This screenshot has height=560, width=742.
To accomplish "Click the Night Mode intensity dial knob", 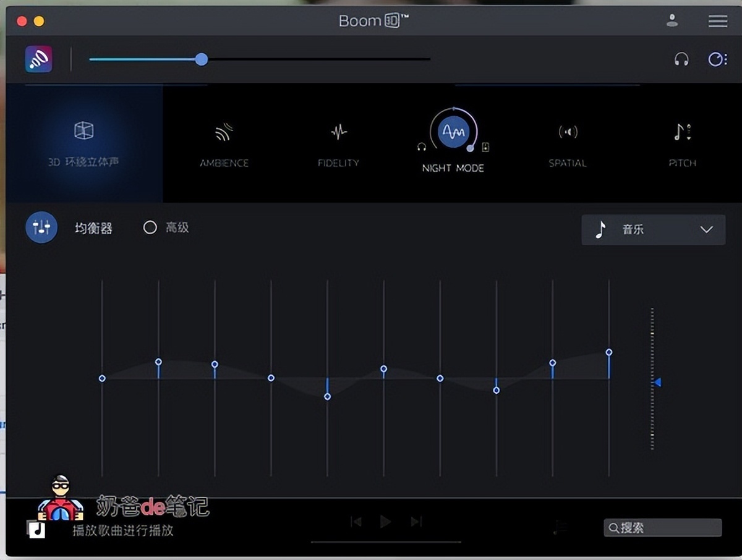I will 470,148.
